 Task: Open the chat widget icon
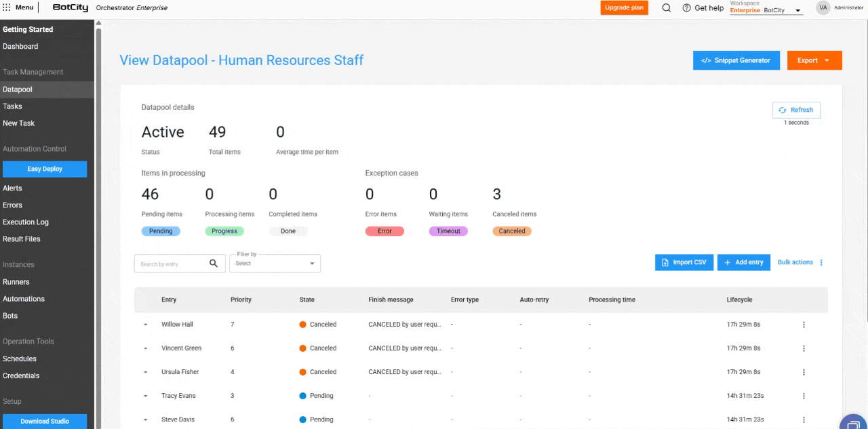pos(852,423)
